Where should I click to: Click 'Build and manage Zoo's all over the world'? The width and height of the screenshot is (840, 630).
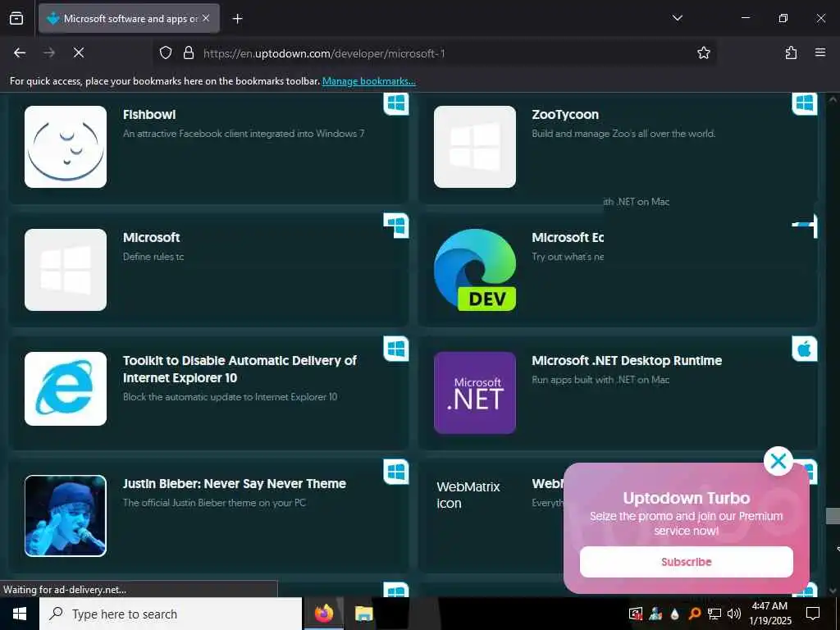(x=623, y=134)
